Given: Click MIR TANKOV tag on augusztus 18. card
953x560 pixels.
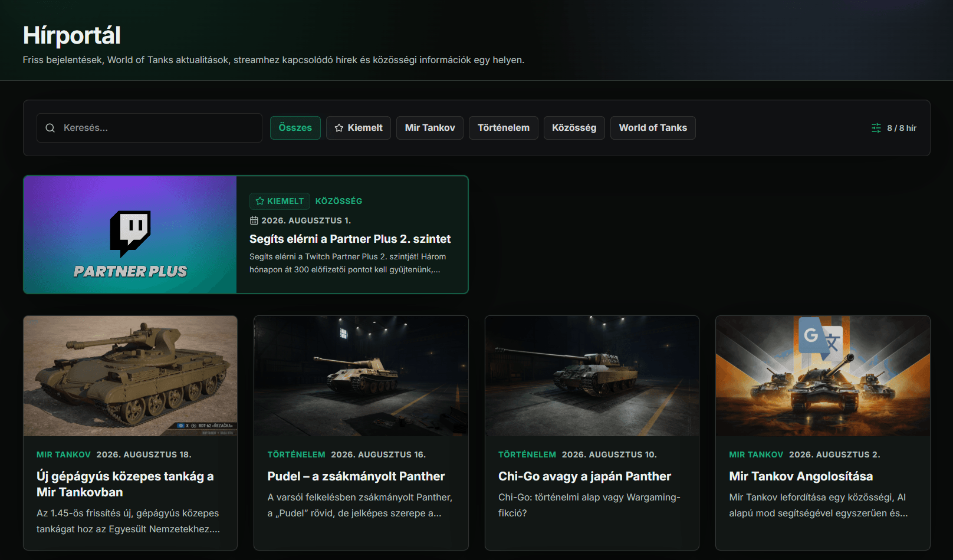Looking at the screenshot, I should click(64, 454).
